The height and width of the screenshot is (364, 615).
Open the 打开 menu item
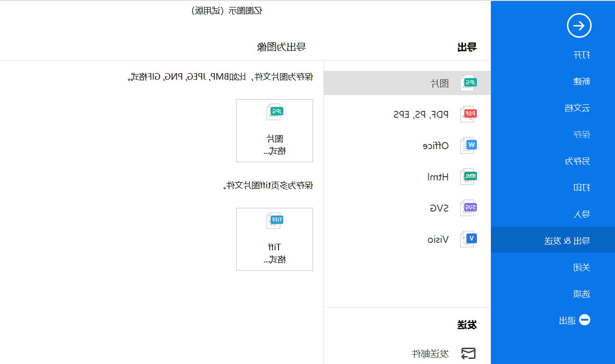(x=581, y=55)
